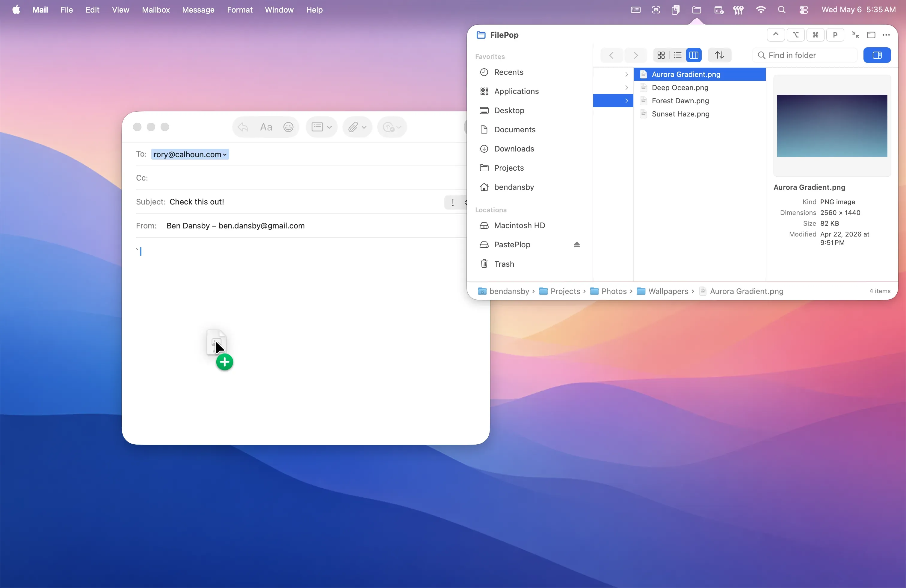Toggle the P shortcut key in FilePop

click(835, 35)
